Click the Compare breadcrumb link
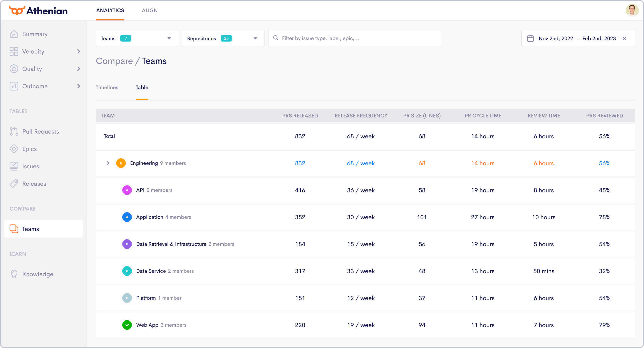The height and width of the screenshot is (348, 644). pos(114,61)
